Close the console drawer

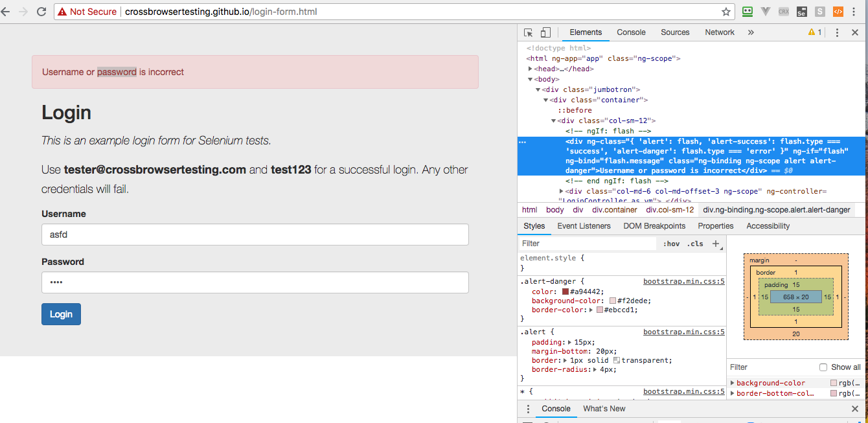(854, 409)
